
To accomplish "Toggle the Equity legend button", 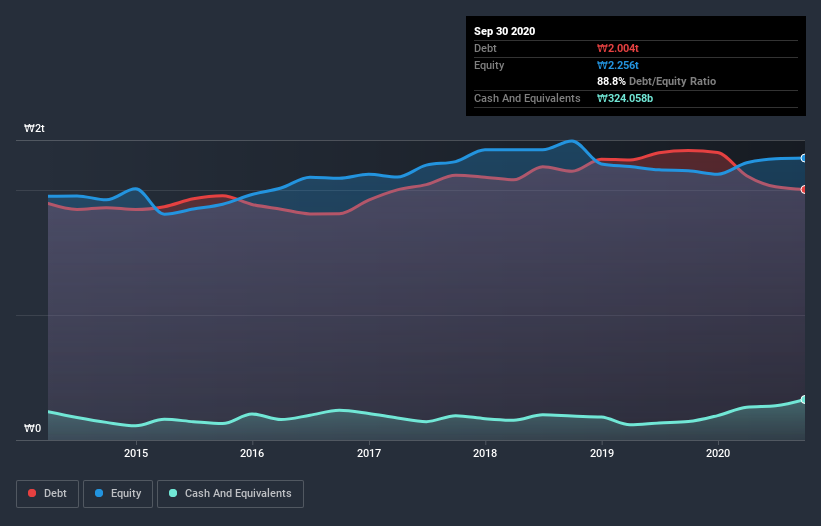I will (118, 494).
